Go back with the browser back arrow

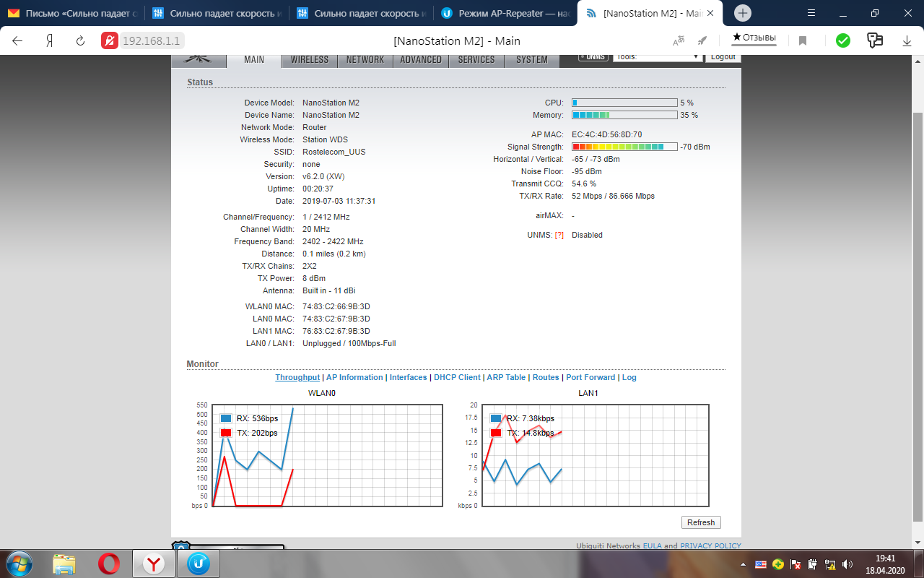[17, 41]
